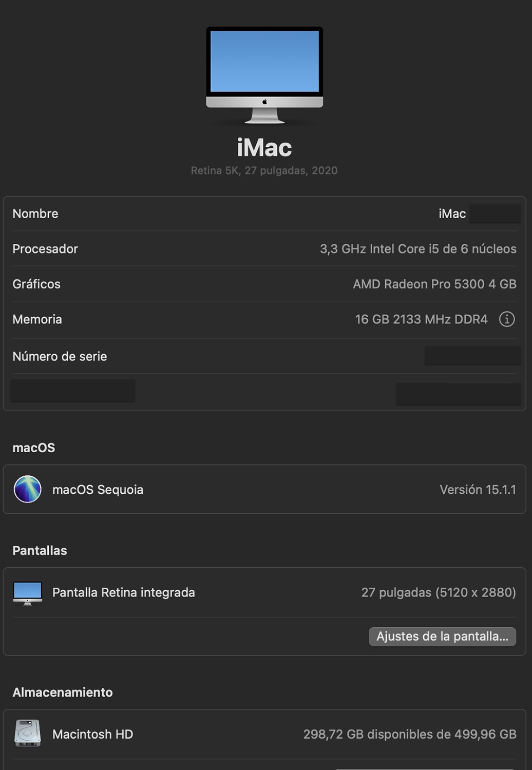
Task: Select the 'iMac' title heading
Action: [x=264, y=148]
